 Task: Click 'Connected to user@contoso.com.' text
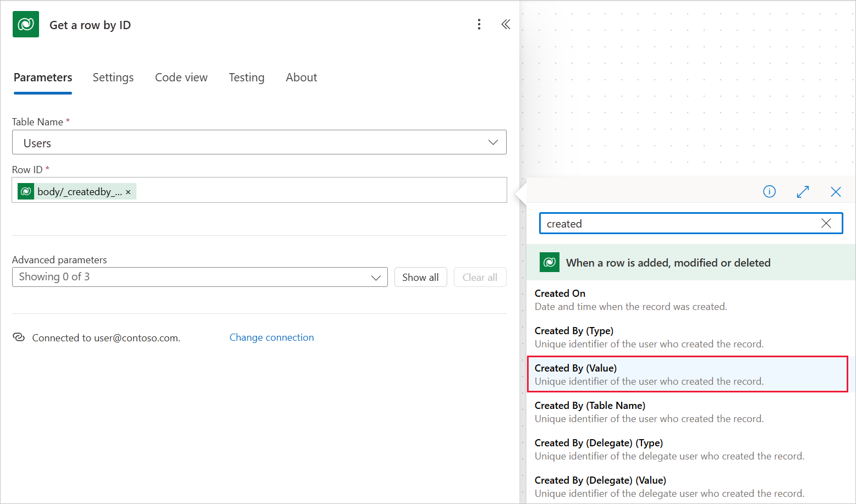(106, 338)
